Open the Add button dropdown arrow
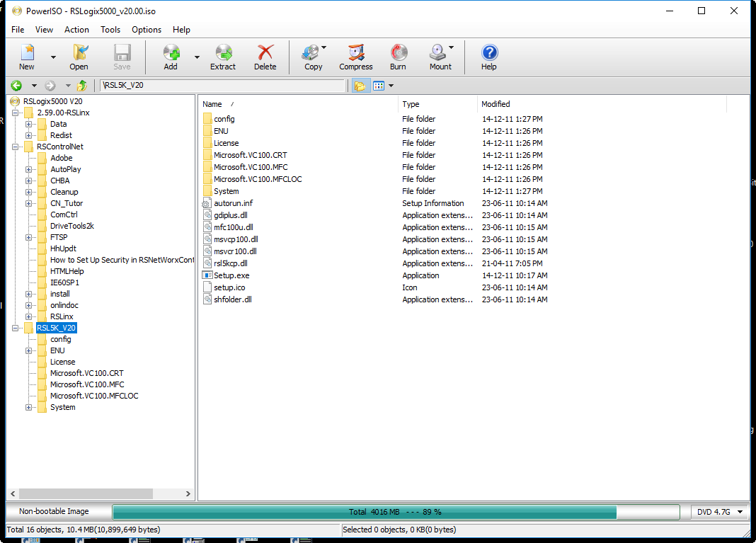 197,57
